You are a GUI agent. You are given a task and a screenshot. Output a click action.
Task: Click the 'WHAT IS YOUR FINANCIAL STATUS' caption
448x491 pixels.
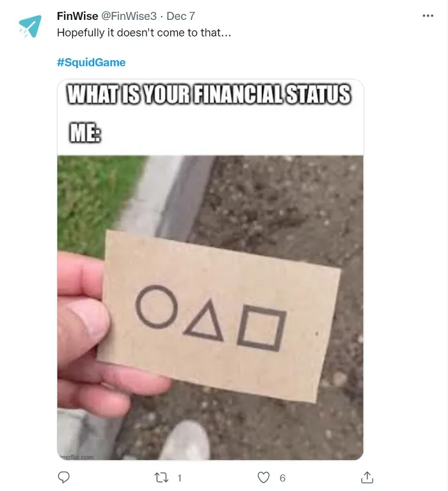209,94
